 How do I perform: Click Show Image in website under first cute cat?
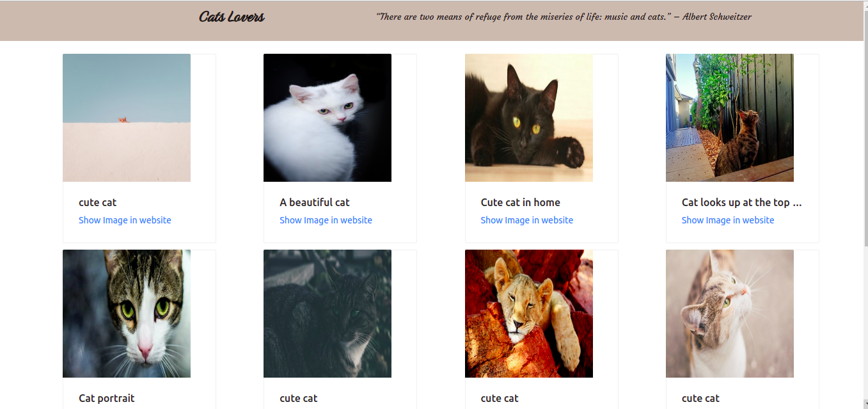(125, 220)
